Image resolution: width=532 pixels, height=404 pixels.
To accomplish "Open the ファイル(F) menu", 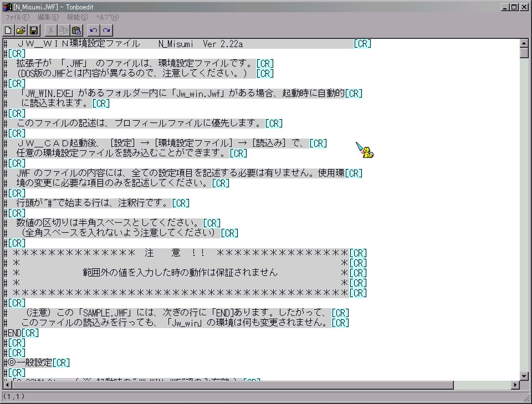I will [x=17, y=17].
